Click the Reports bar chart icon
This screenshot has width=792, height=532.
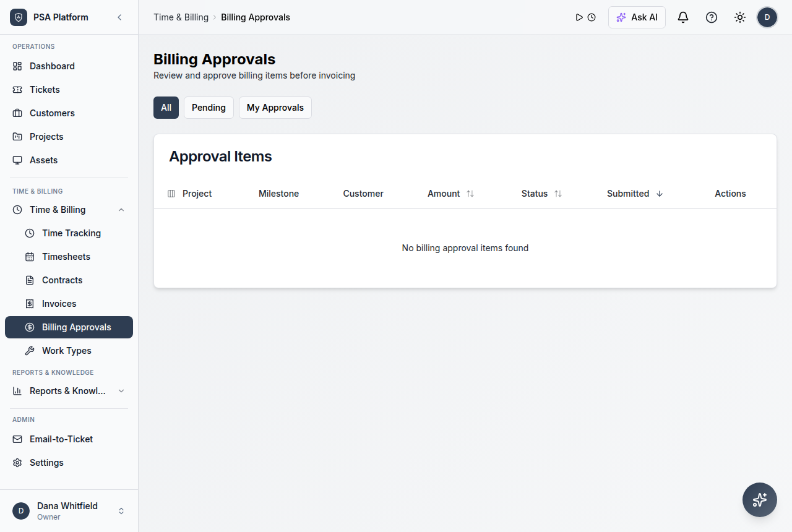point(17,391)
